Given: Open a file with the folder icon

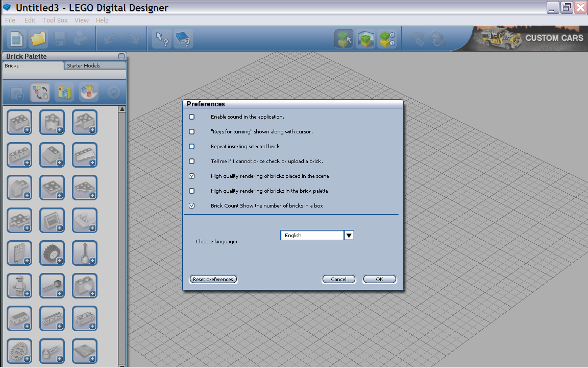Looking at the screenshot, I should [38, 39].
